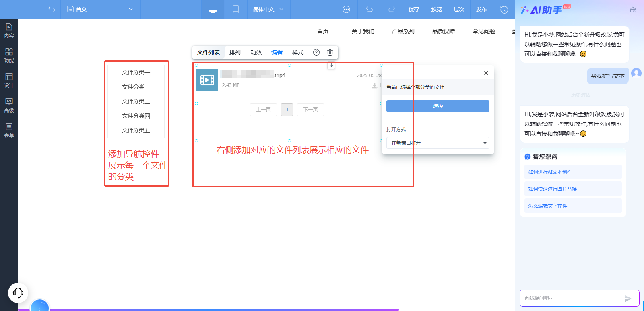
Task: Select 文件分类四 in the category navigation
Action: pyautogui.click(x=136, y=116)
